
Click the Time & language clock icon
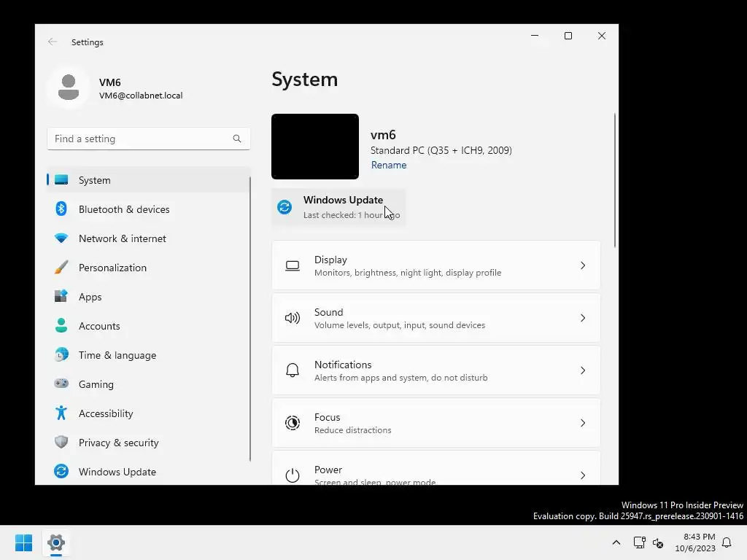point(61,355)
